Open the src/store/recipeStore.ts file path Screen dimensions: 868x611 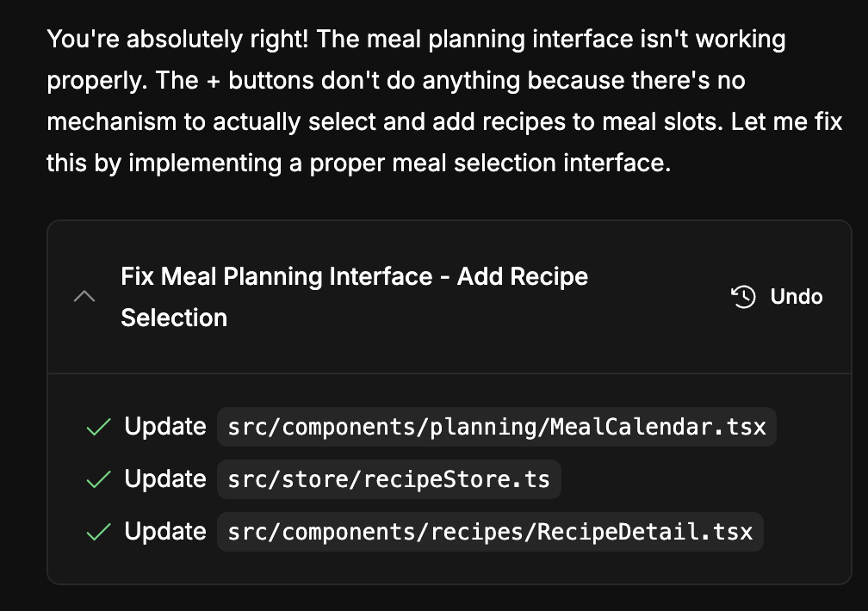pos(388,479)
